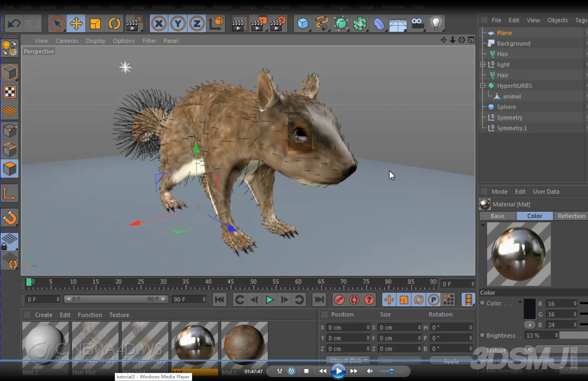Open the render settings icon

pos(278,24)
